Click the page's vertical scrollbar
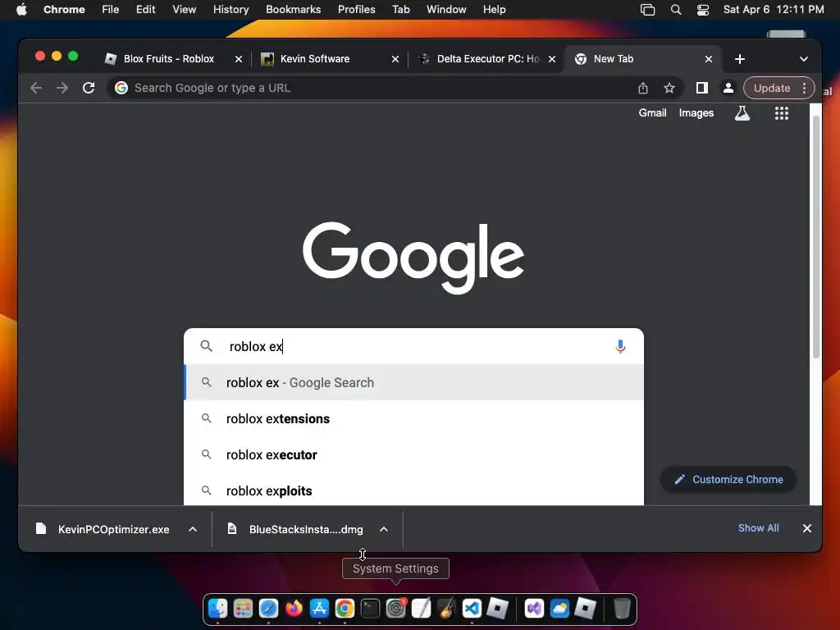 point(816,235)
